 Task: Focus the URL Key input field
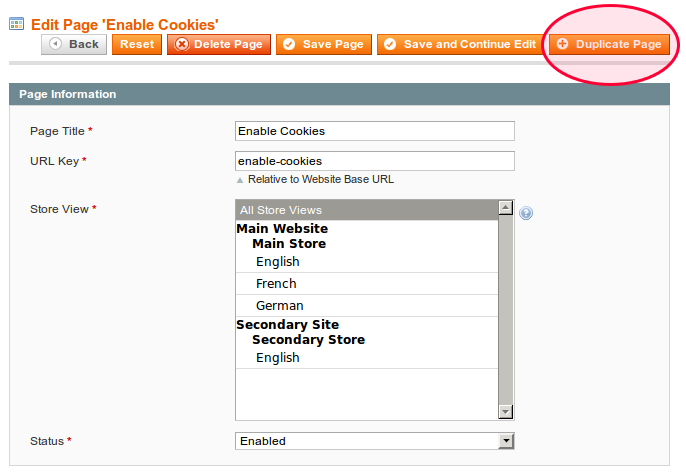(374, 161)
